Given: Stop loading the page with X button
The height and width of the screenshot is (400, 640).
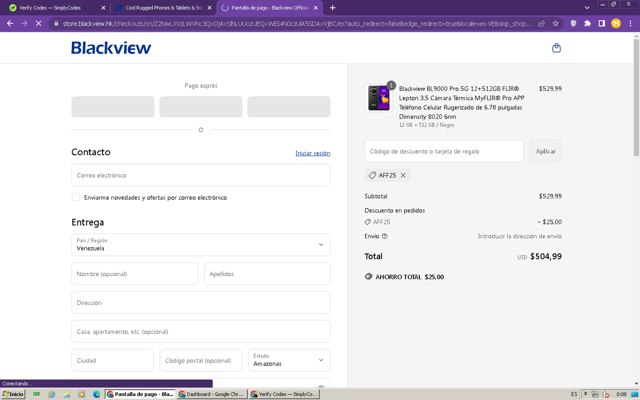Looking at the screenshot, I should (38, 24).
